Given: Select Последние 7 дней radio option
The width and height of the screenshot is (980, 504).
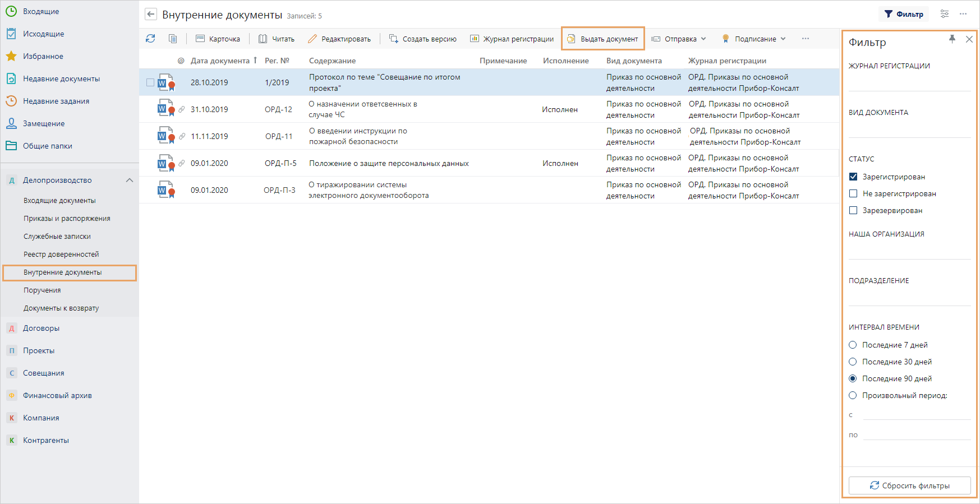Looking at the screenshot, I should point(853,345).
